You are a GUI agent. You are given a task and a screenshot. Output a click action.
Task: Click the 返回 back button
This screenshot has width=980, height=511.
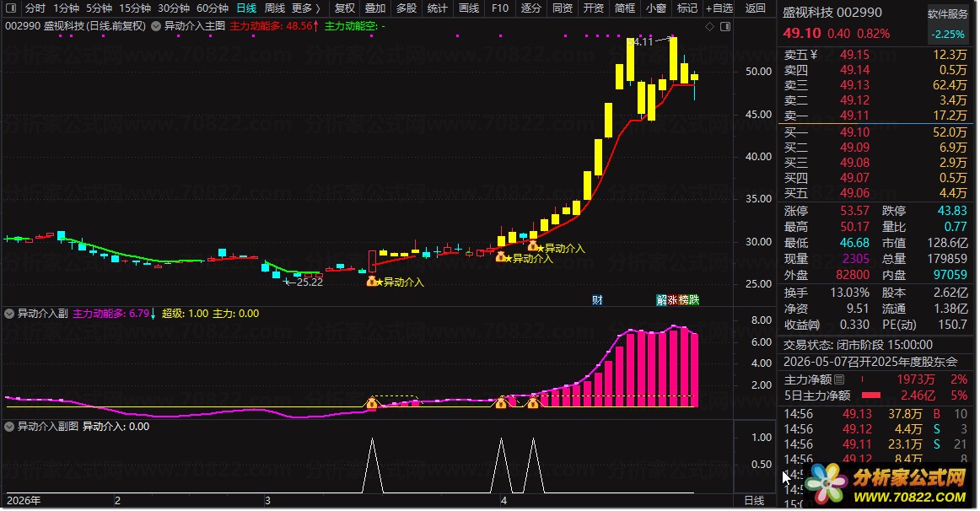coord(756,8)
